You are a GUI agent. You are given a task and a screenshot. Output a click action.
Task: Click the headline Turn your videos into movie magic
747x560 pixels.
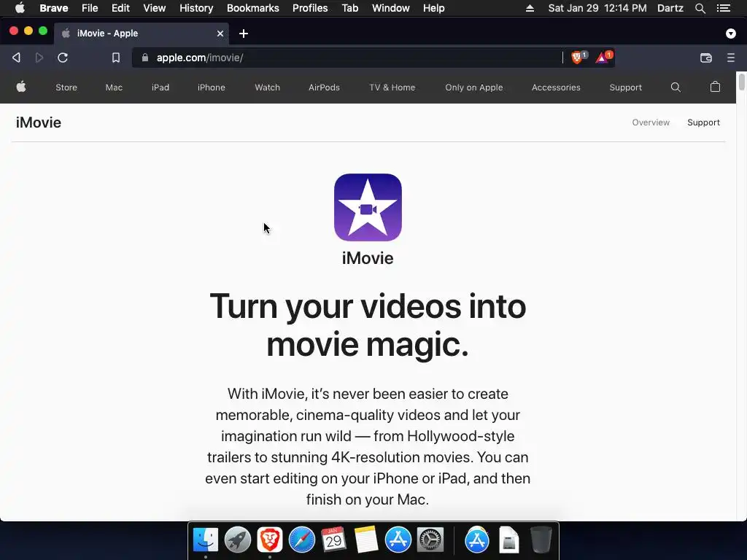[368, 324]
